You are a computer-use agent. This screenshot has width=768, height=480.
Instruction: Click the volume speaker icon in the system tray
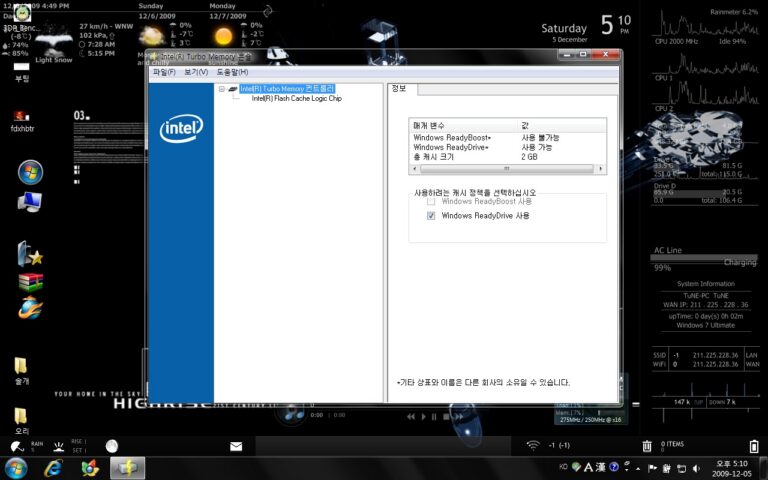click(x=696, y=469)
